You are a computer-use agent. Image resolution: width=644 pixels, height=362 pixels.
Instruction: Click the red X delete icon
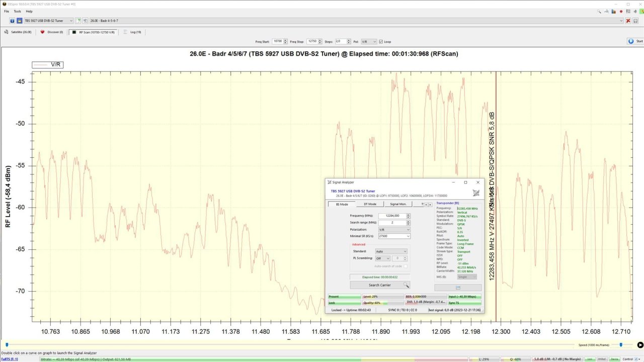(x=628, y=21)
